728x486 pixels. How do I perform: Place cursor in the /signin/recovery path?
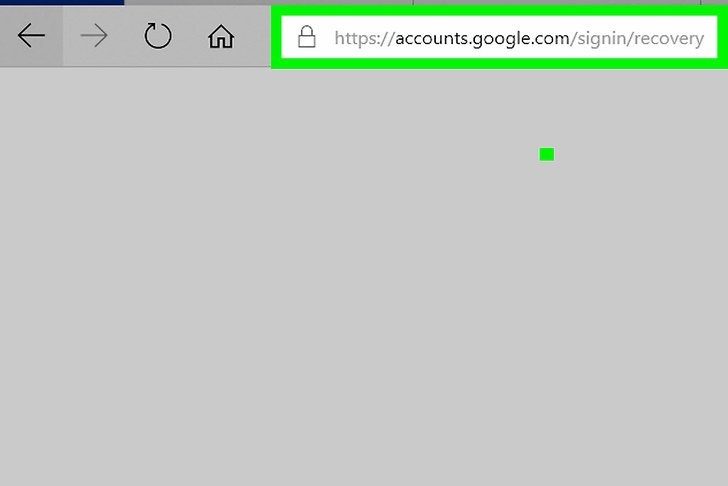pyautogui.click(x=637, y=38)
